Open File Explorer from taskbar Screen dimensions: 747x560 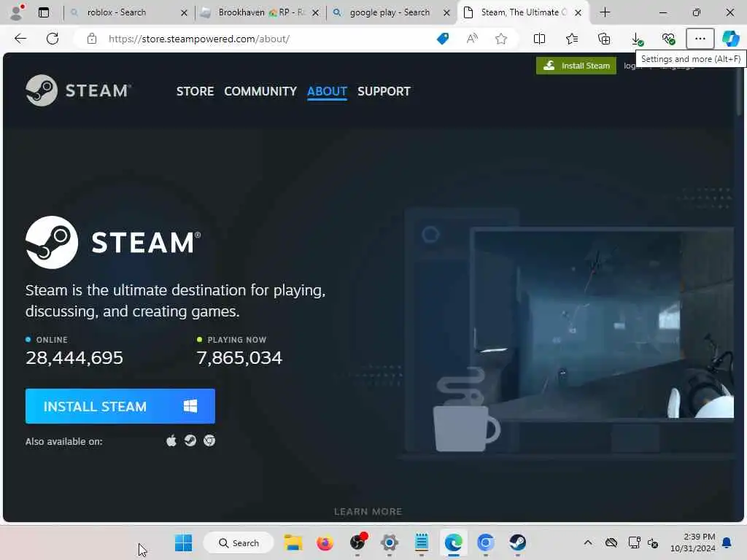293,542
